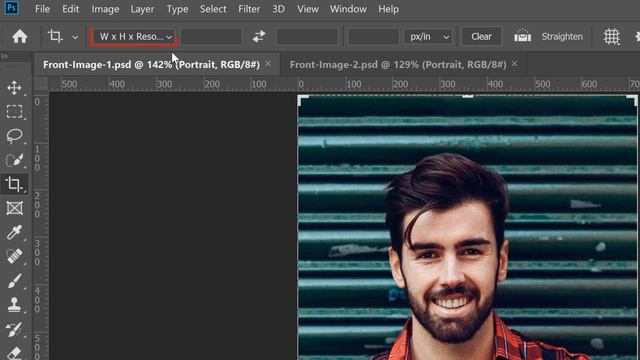Select the Healing Brush tool
This screenshot has height=360, width=640.
14,256
